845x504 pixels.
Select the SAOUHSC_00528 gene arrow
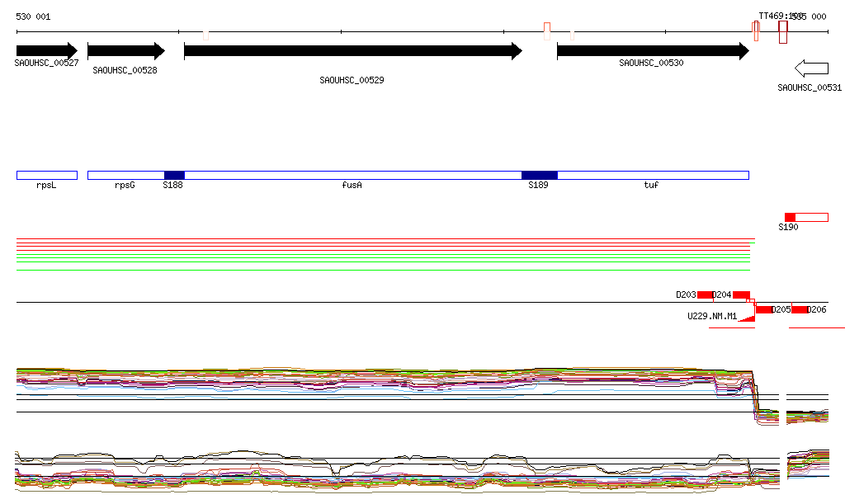point(125,51)
